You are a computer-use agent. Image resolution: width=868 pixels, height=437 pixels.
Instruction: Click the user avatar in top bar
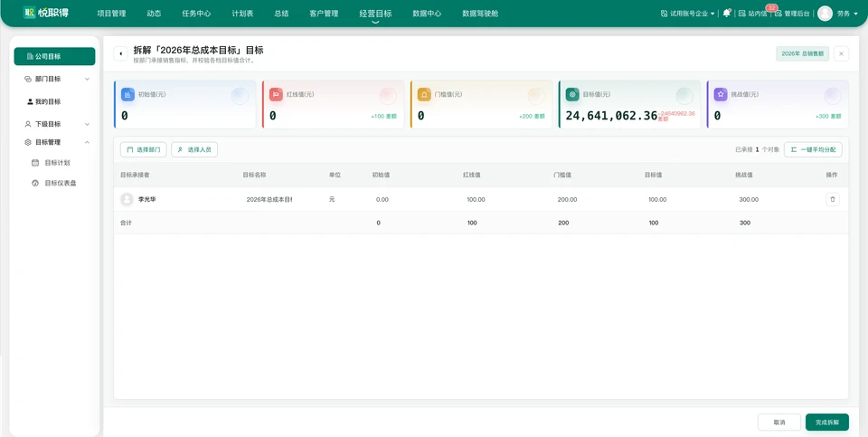coord(825,14)
